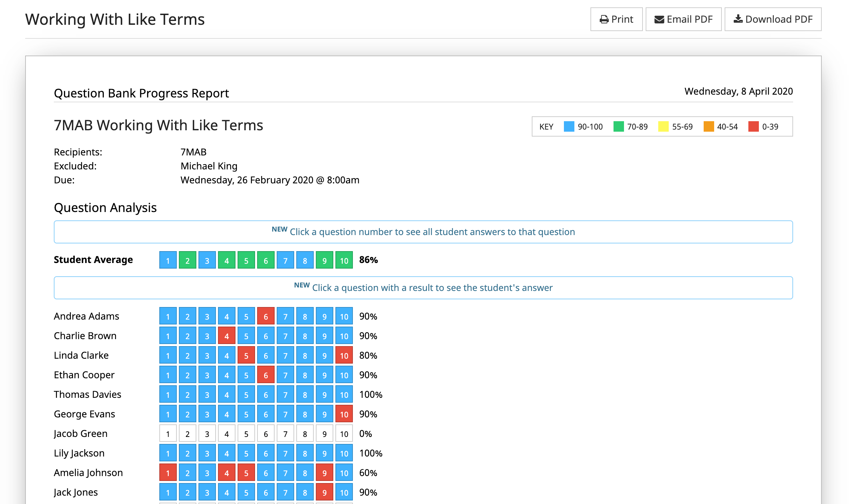Open Andrea Adams' red question 6 answer
The width and height of the screenshot is (849, 504).
tap(266, 316)
